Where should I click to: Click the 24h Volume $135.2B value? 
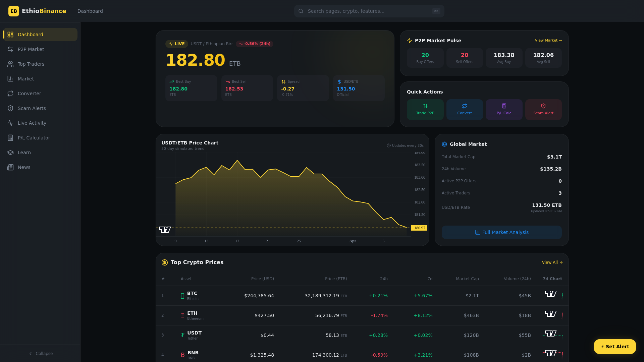(551, 169)
